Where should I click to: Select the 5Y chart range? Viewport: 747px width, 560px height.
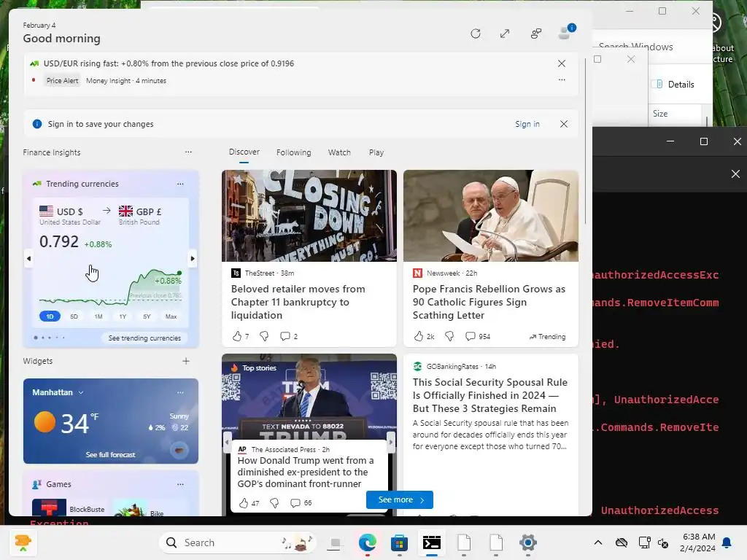(x=147, y=316)
